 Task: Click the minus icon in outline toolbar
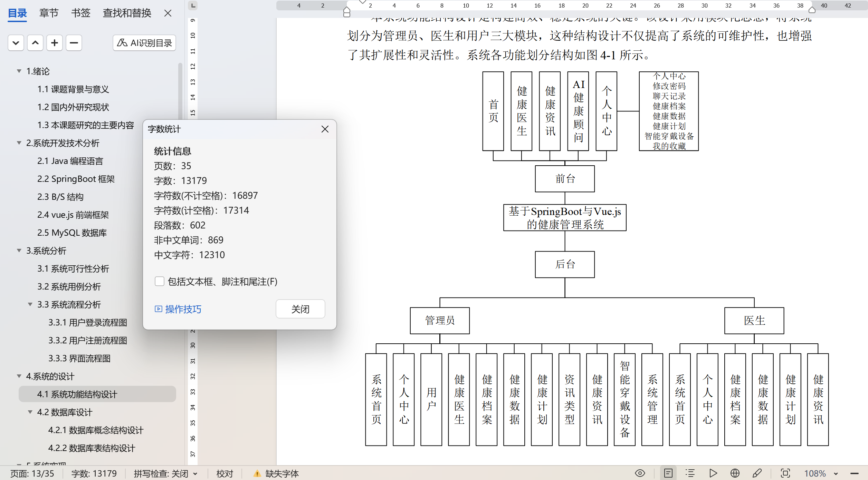(74, 43)
